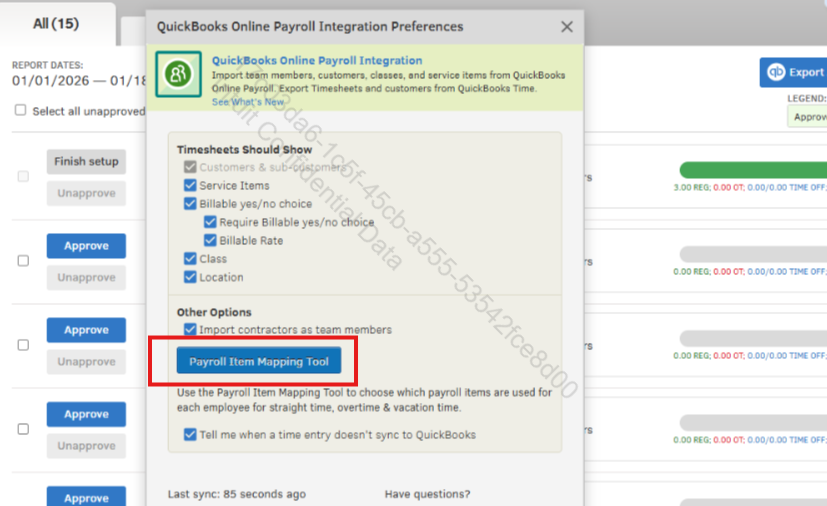Toggle Import contractors as team members
This screenshot has width=827, height=506.
click(x=190, y=329)
